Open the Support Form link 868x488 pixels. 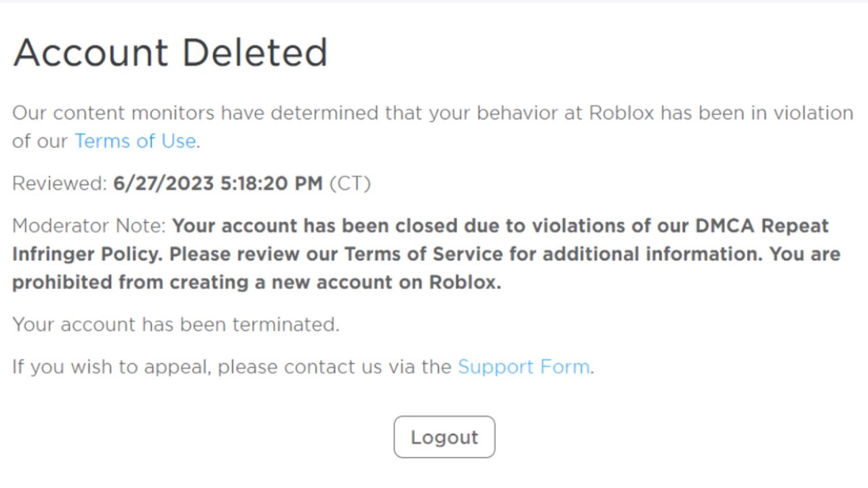(524, 367)
